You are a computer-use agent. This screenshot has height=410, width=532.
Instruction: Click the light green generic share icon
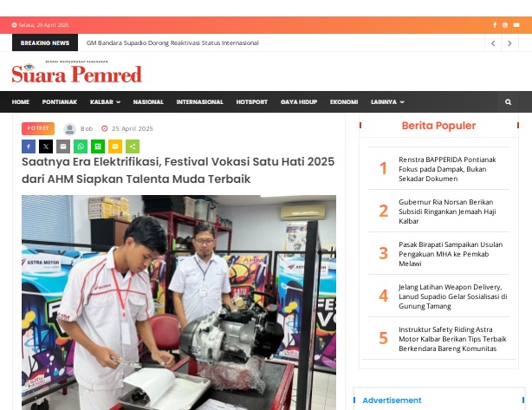coord(133,146)
